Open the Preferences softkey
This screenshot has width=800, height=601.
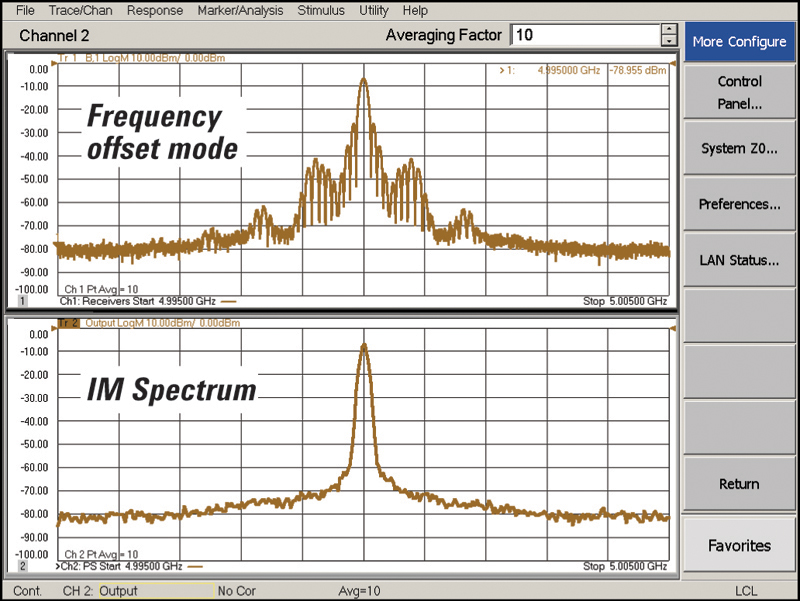pos(739,204)
